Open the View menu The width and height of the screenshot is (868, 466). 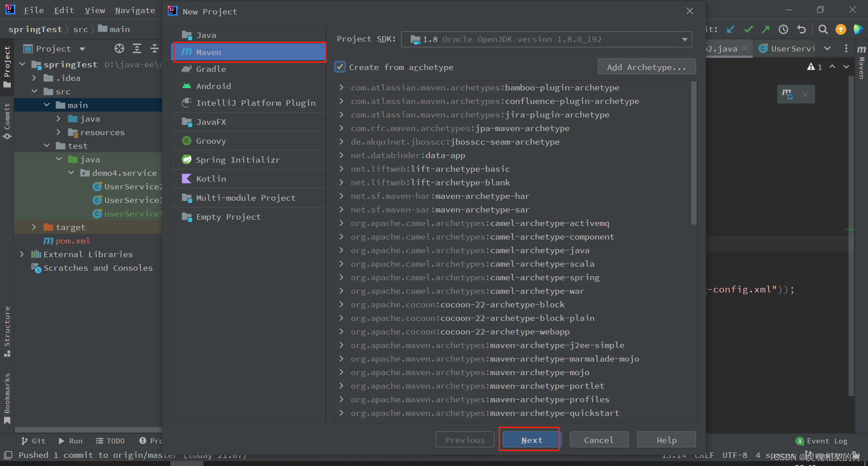coord(94,10)
